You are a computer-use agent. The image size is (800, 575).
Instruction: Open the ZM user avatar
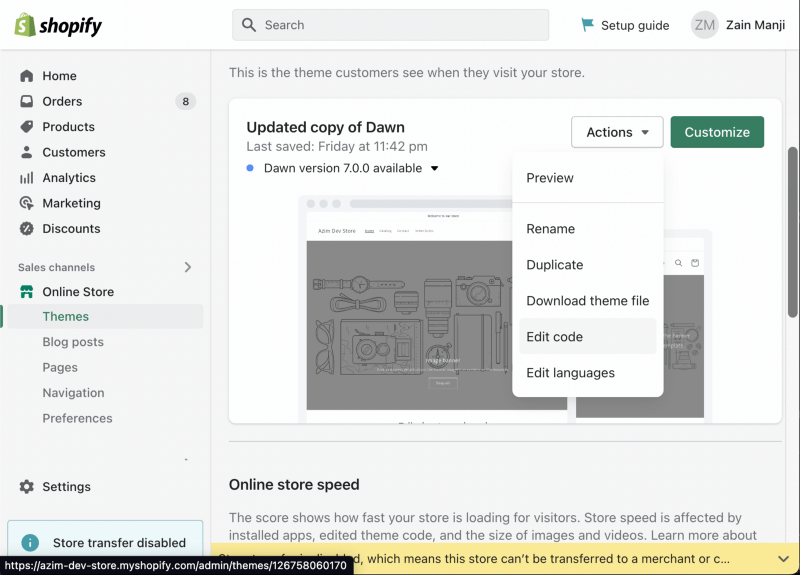(704, 25)
